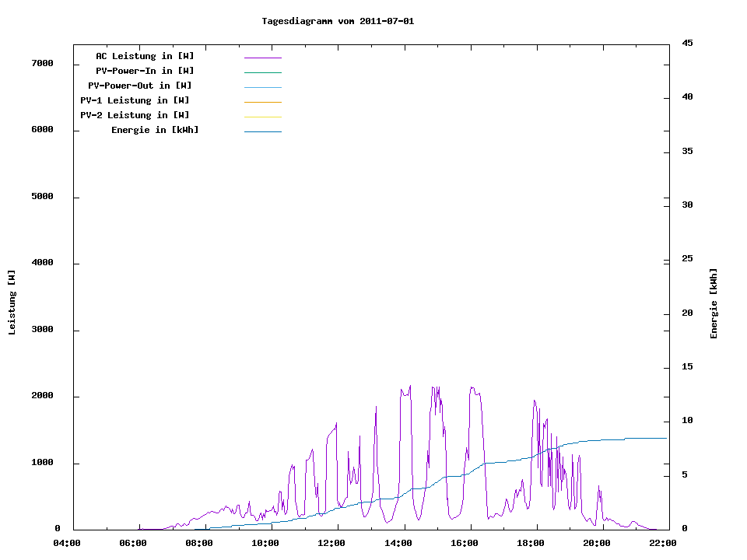Select the 12:00 tick on time axis
Screen dimensions: 747x560
coord(332,544)
